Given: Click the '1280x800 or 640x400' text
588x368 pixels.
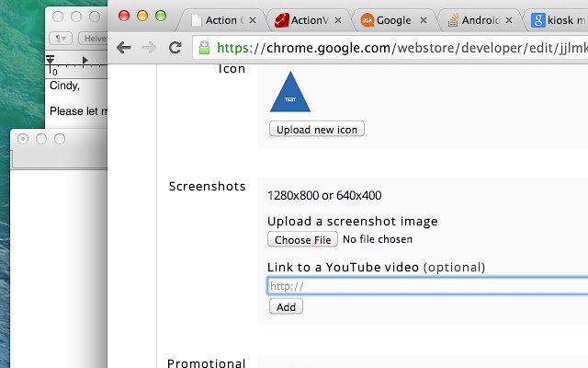Looking at the screenshot, I should (324, 195).
